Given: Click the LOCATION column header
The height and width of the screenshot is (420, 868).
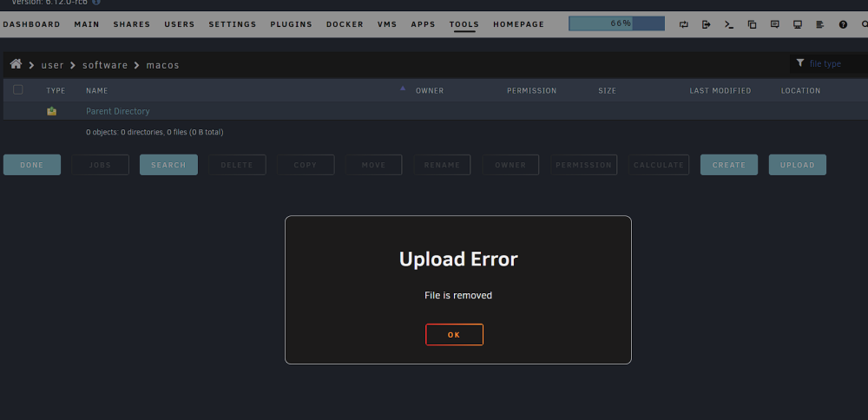Looking at the screenshot, I should (x=800, y=91).
